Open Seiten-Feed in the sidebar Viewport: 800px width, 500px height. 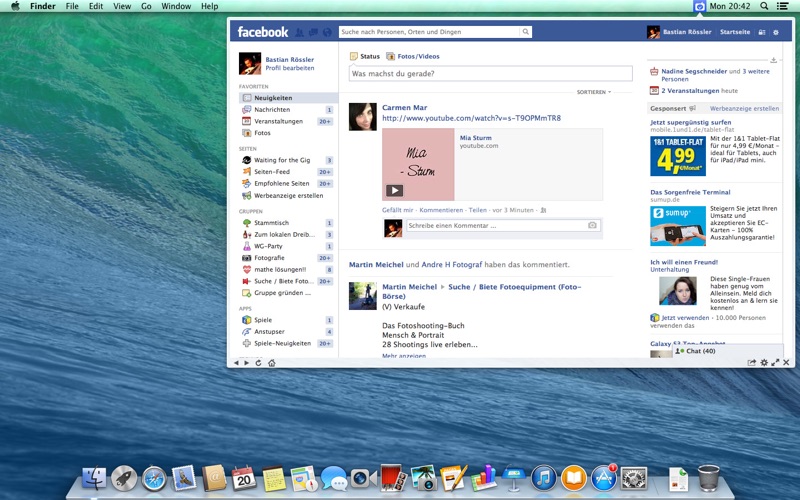click(x=288, y=171)
